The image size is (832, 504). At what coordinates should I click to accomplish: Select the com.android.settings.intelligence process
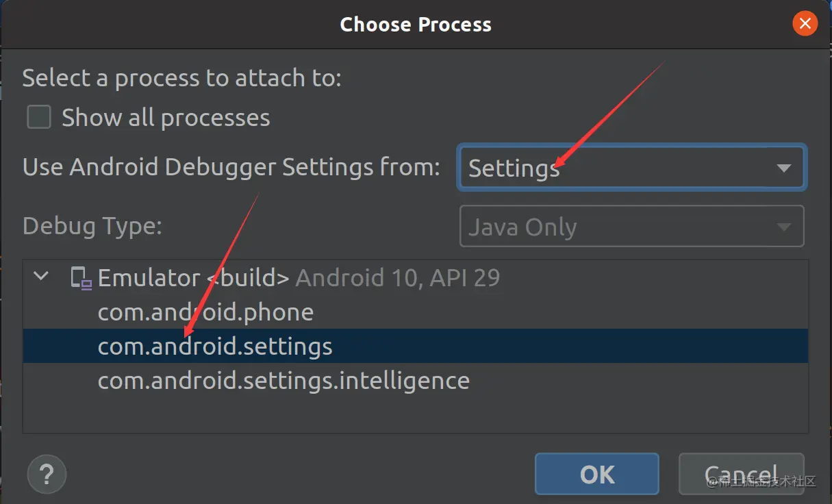416,381
